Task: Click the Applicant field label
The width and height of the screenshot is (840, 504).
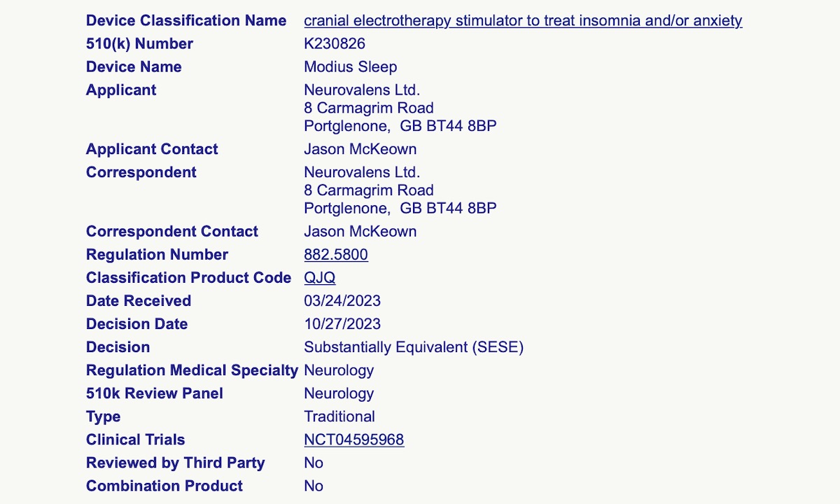Action: (x=121, y=90)
